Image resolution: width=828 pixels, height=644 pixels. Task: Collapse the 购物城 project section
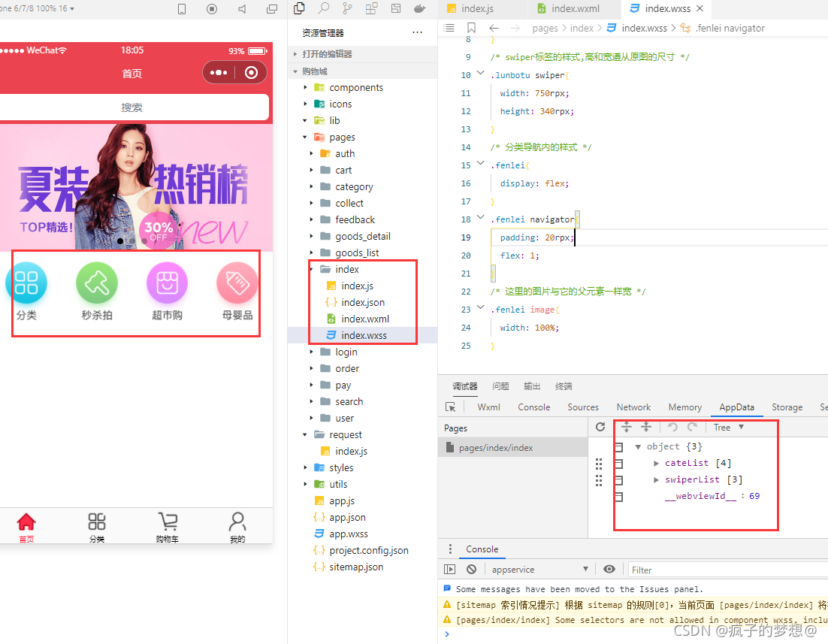coord(363,71)
